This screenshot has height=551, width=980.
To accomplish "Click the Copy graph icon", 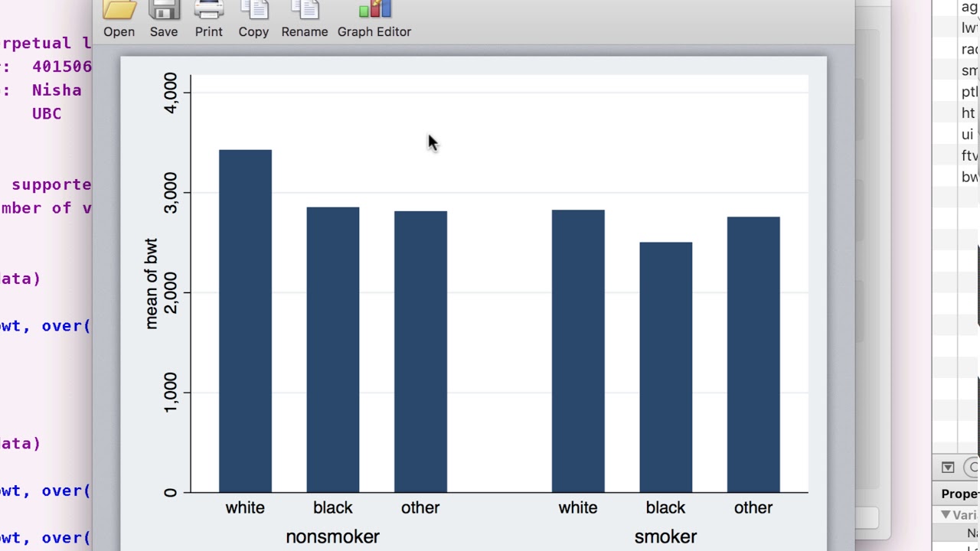I will point(253,9).
